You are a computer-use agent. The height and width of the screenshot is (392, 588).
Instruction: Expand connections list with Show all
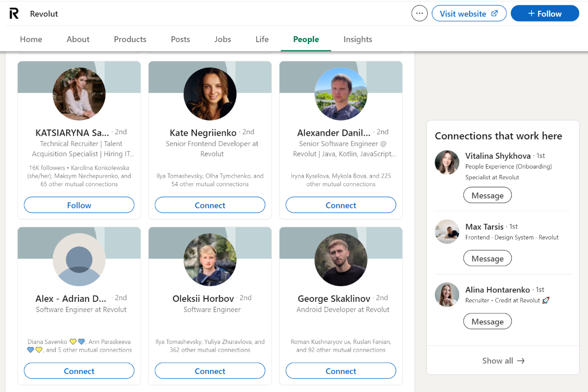click(503, 361)
